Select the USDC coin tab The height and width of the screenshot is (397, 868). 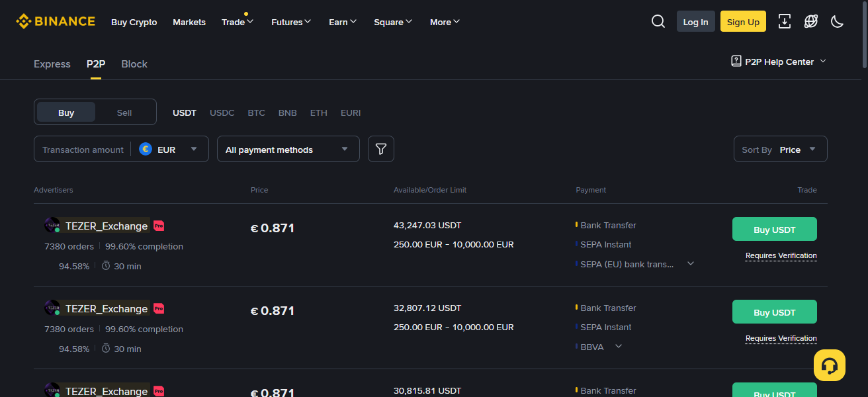(x=222, y=112)
